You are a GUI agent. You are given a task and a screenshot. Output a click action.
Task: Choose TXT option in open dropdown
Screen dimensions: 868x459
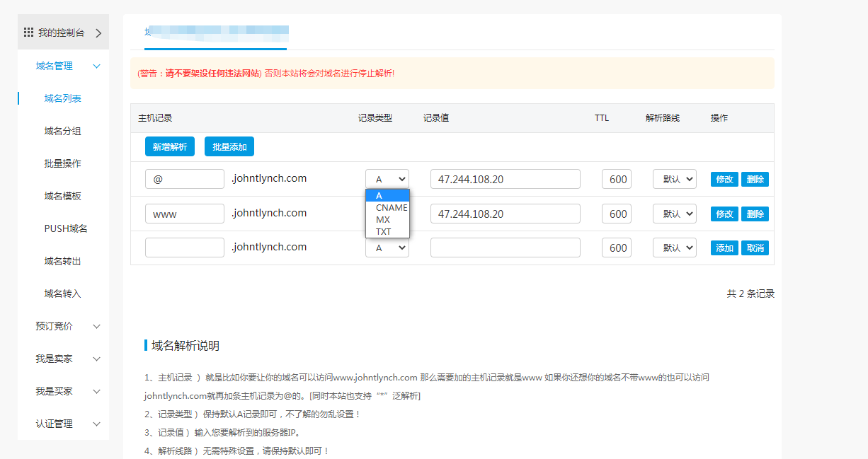[383, 232]
